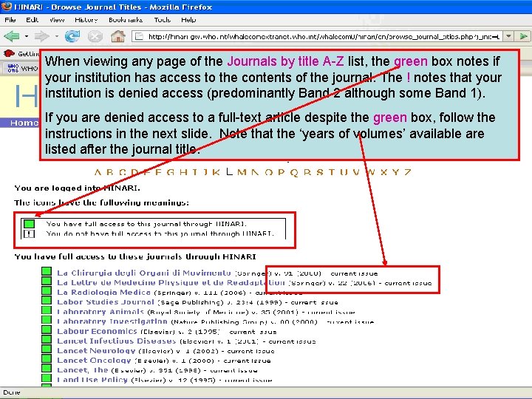Open the File menu

[x=10, y=20]
